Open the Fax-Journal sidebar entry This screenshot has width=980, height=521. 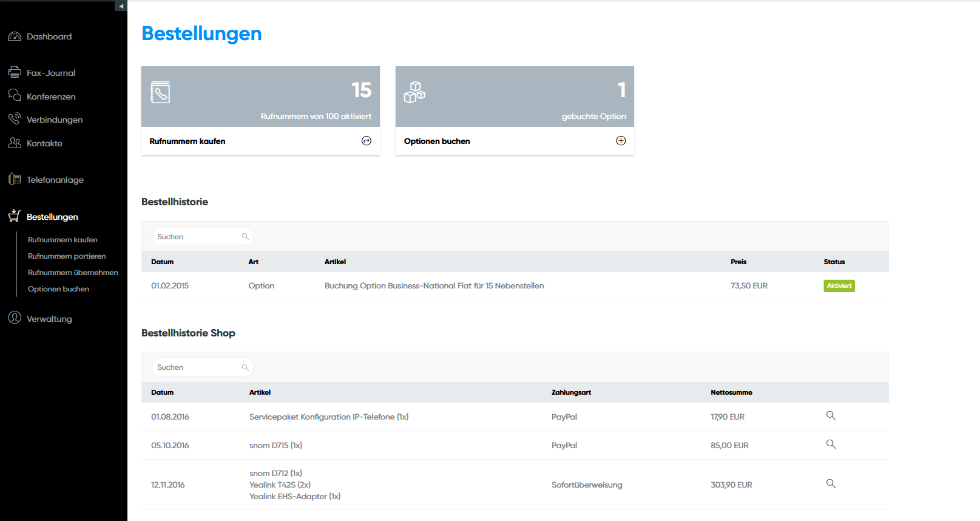pyautogui.click(x=51, y=73)
